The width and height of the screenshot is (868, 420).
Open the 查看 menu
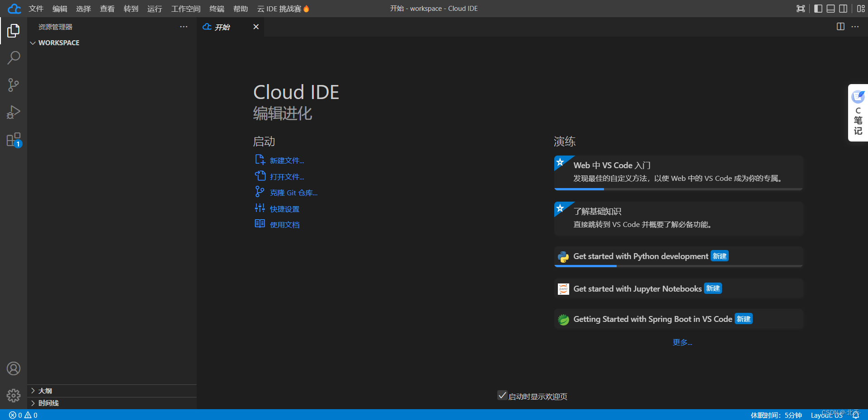(x=107, y=9)
